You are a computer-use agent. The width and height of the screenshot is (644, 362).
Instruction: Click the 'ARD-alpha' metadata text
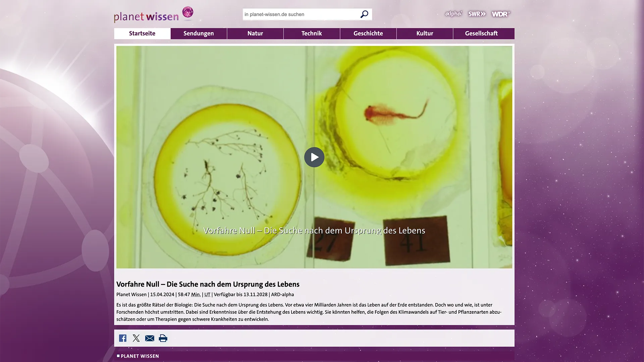tap(282, 295)
